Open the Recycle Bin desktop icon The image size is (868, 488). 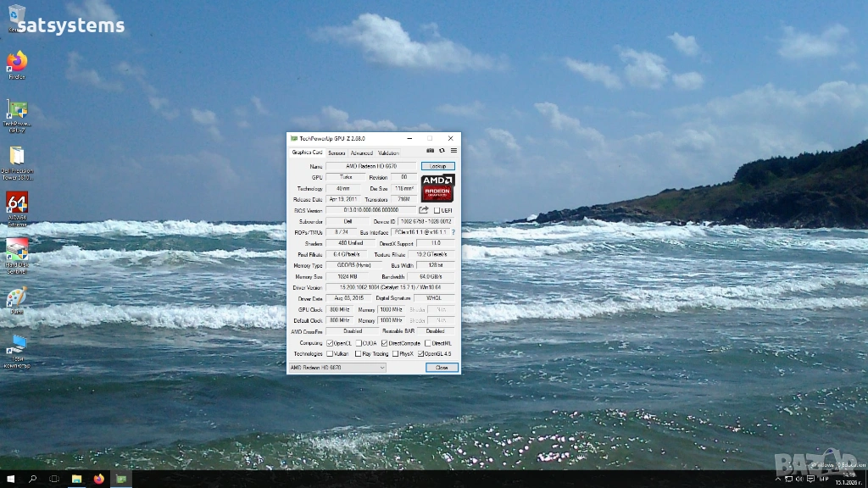coord(17,17)
